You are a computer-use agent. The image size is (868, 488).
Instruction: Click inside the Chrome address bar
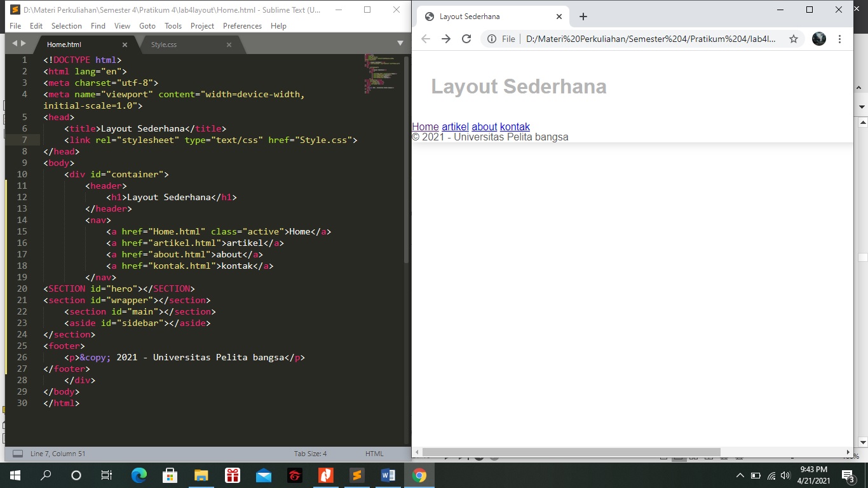[x=635, y=39]
